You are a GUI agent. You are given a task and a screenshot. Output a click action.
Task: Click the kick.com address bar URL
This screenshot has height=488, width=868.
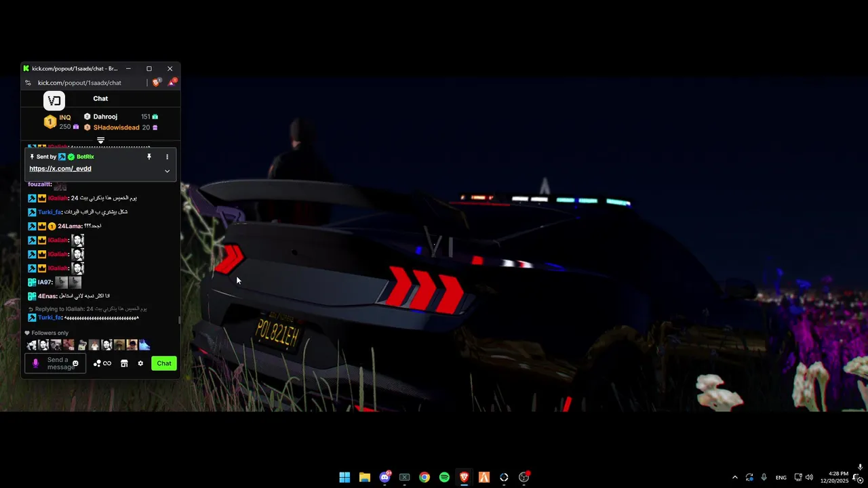tap(79, 83)
